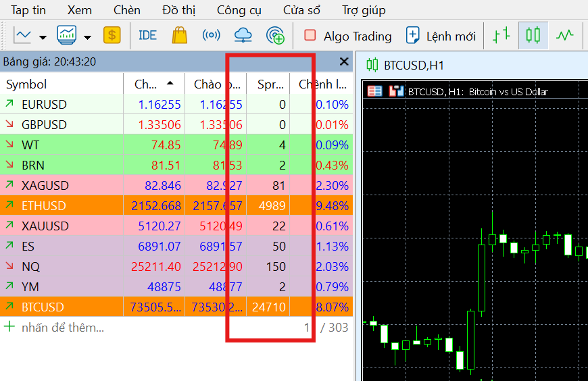588x381 pixels.
Task: Open the Đồ thị menu
Action: (x=178, y=10)
